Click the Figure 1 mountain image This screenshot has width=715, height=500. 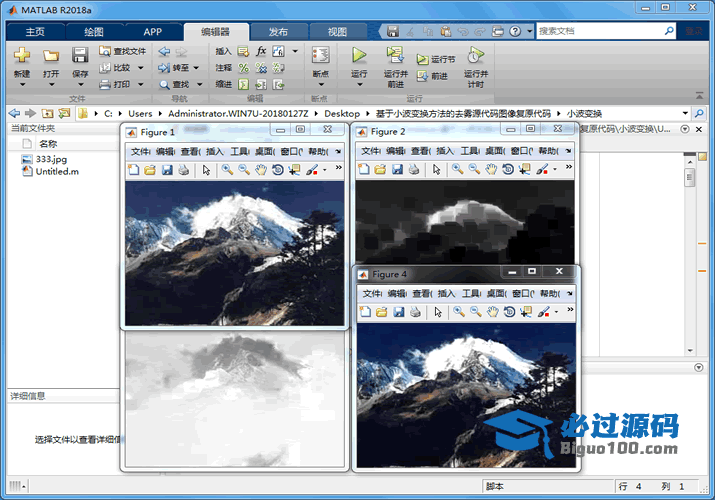coord(234,253)
